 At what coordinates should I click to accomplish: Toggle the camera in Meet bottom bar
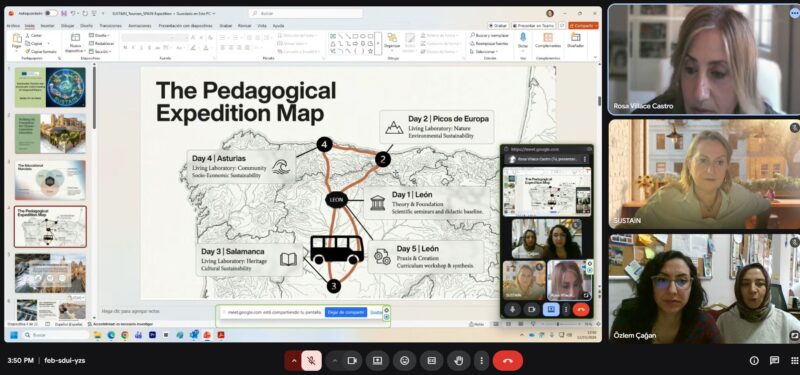[352, 360]
